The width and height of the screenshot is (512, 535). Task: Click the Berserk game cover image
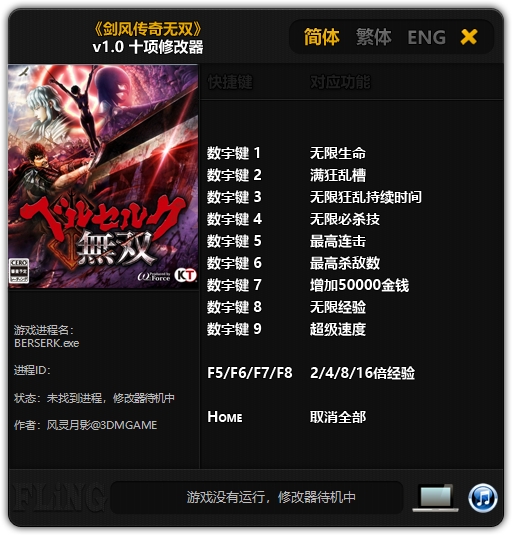pyautogui.click(x=103, y=176)
